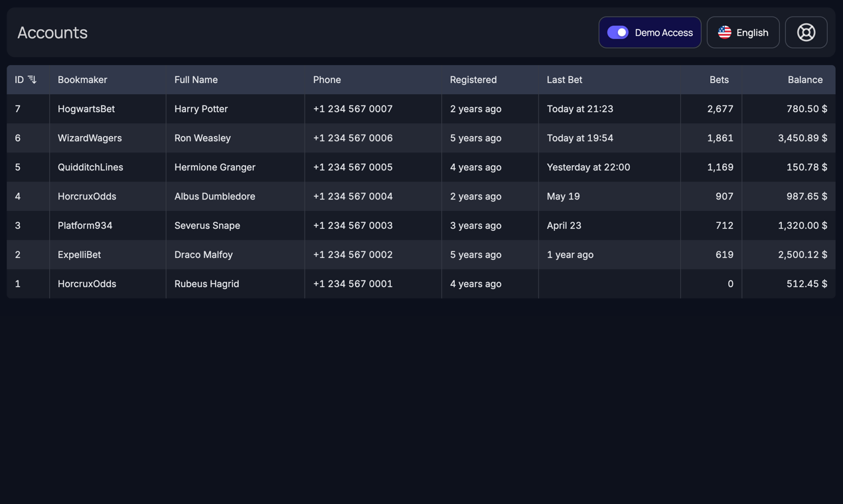Image resolution: width=843 pixels, height=504 pixels.
Task: Click the name Rubeus Hagrid
Action: tap(207, 284)
